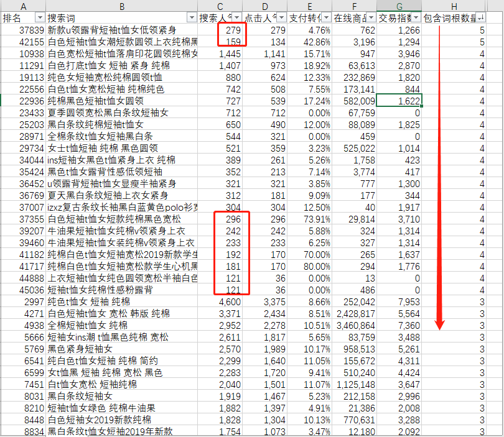This screenshot has width=504, height=437.
Task: Select cell 短袖t恤女绿色 纯棉牛油果
Action: coord(121,408)
